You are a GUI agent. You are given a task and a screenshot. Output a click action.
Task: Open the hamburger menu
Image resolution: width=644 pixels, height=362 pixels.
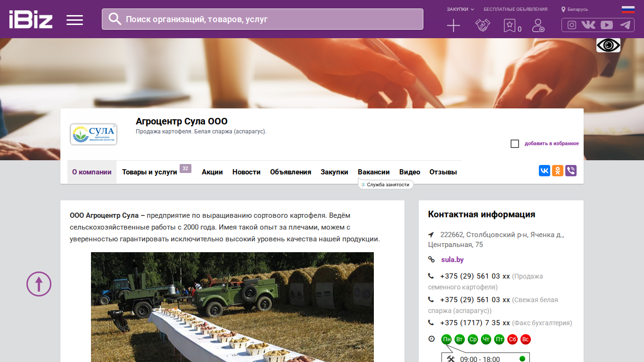click(x=74, y=20)
